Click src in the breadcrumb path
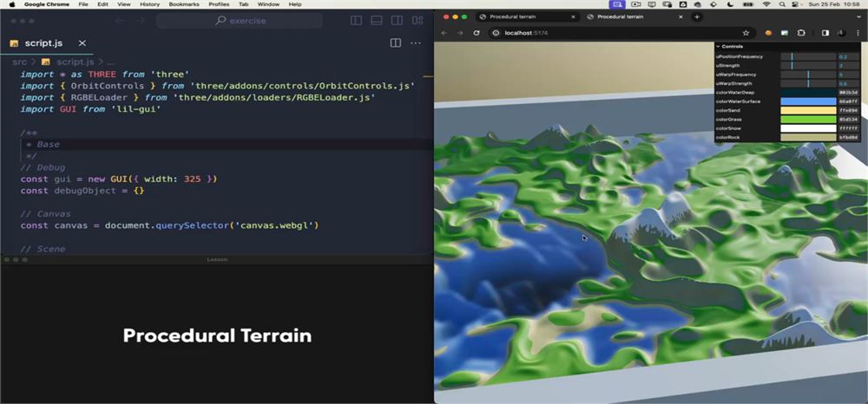Image resolution: width=868 pixels, height=404 pixels. [x=19, y=62]
